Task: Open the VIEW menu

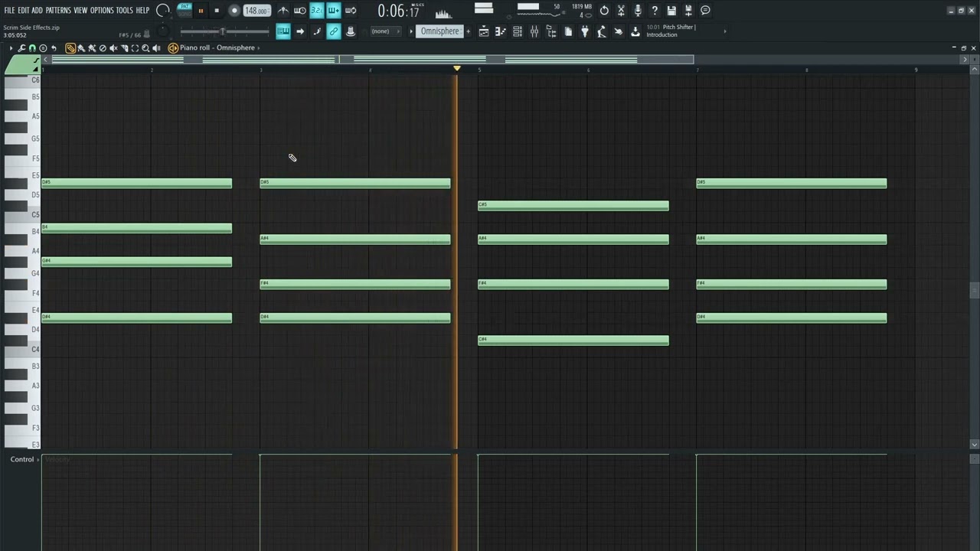Action: pos(80,10)
